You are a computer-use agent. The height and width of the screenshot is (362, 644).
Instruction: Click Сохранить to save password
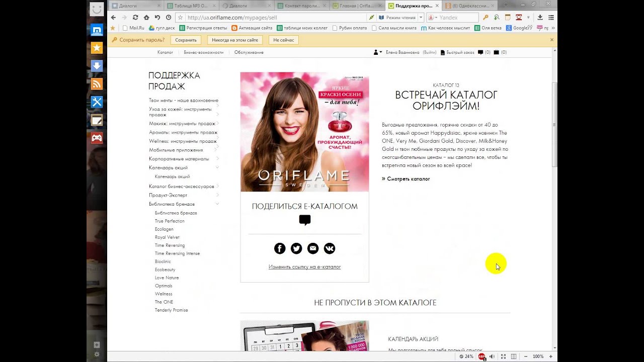(x=186, y=40)
